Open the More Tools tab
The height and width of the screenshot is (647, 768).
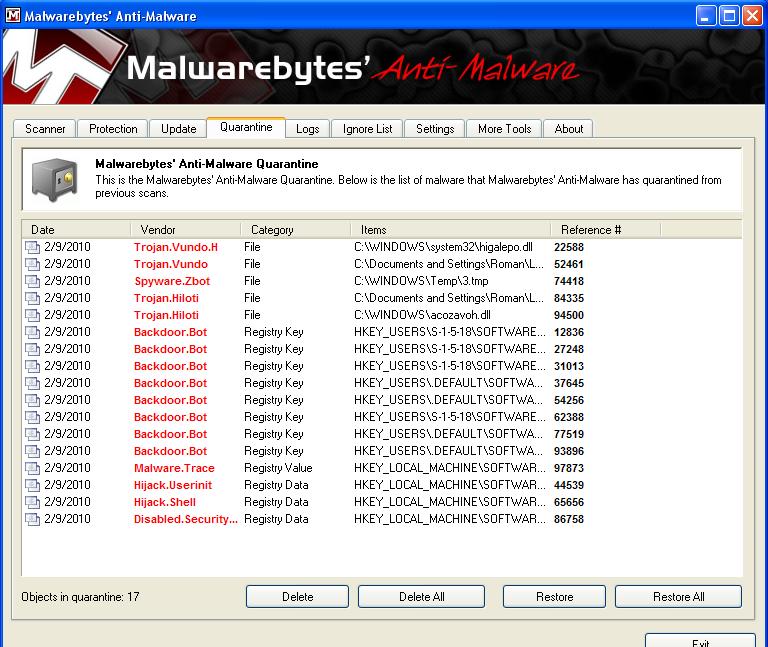(x=504, y=129)
